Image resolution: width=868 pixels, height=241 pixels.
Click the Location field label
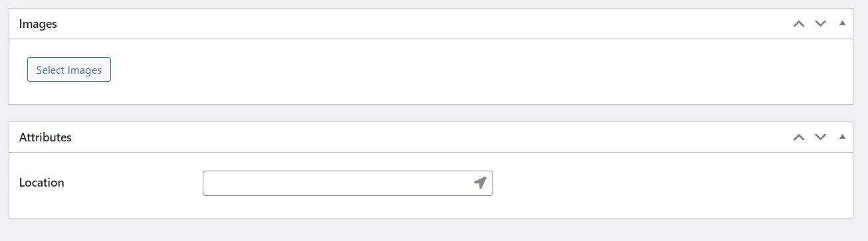tap(42, 183)
